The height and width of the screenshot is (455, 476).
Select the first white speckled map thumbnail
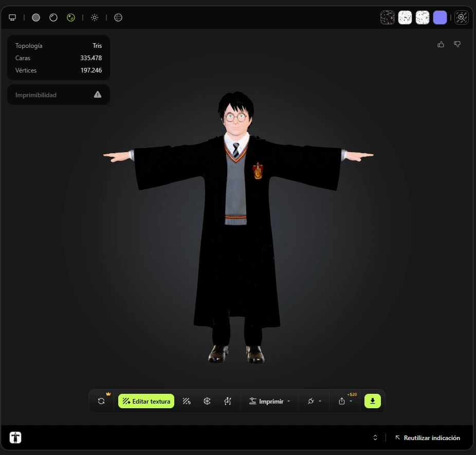tap(405, 17)
